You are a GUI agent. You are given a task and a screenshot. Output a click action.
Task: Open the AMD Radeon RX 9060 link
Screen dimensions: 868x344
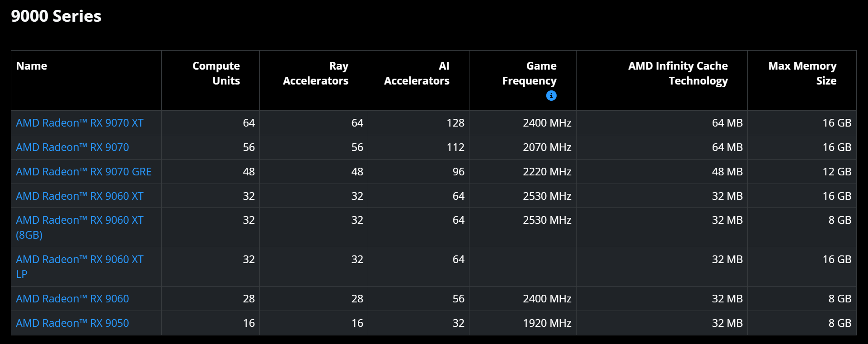pyautogui.click(x=72, y=299)
